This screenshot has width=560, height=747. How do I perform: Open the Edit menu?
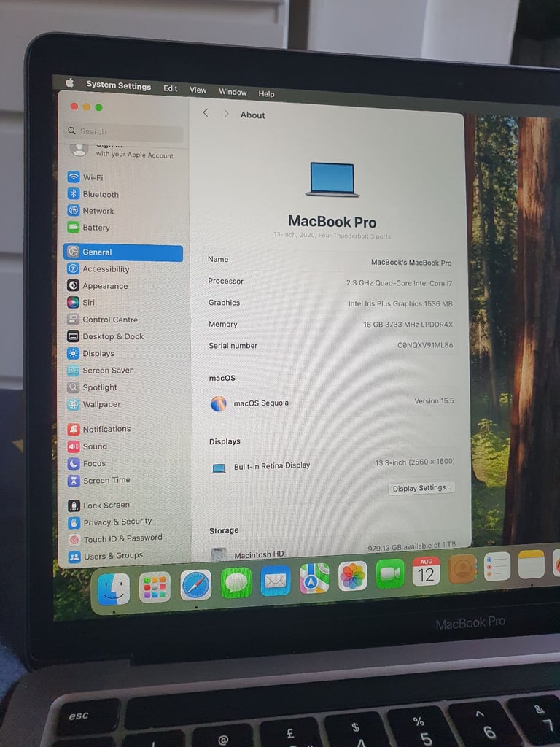[x=171, y=88]
